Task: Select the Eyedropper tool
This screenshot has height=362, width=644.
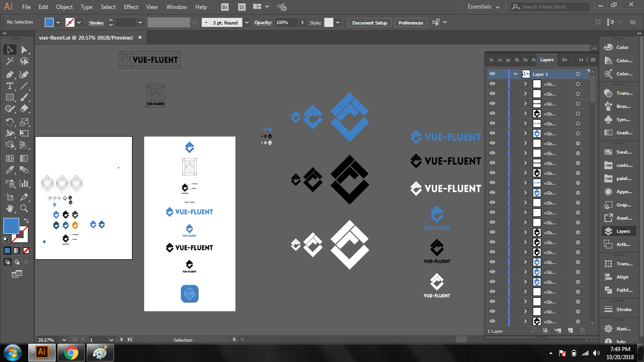Action: point(9,170)
